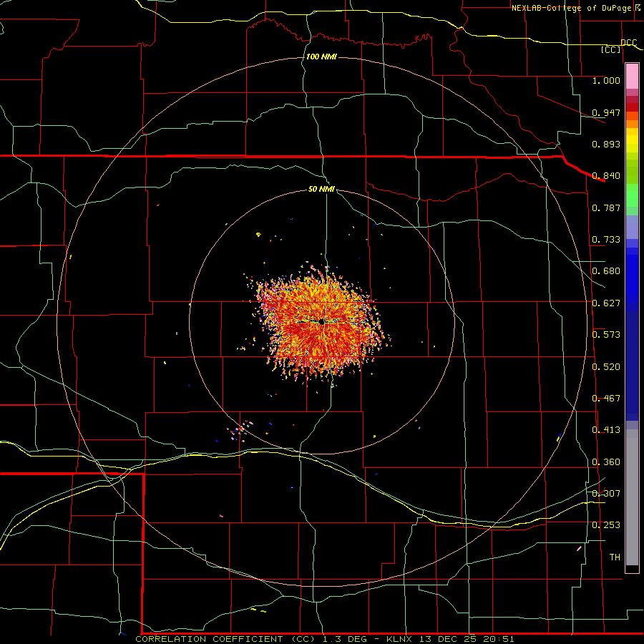
Task: Click the 0.253 scale value
Action: pyautogui.click(x=606, y=525)
